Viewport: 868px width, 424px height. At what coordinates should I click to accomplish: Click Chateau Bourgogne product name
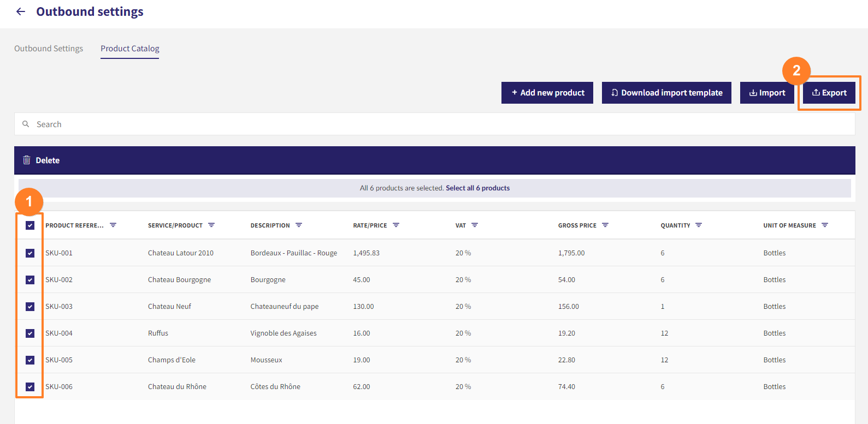tap(179, 279)
